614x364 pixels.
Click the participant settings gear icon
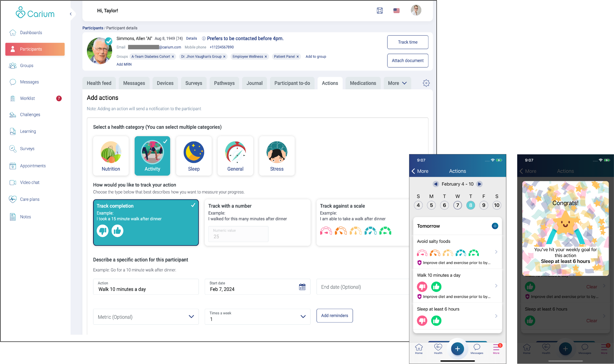(426, 83)
